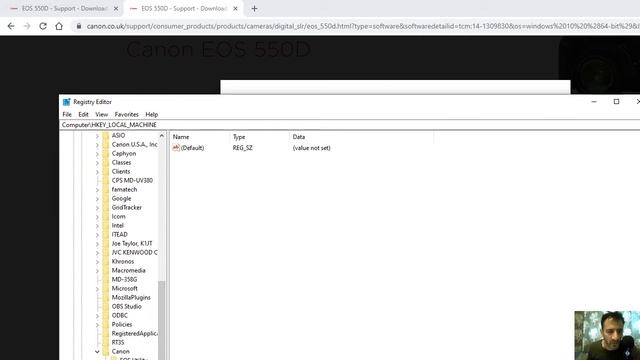Click the (Default) value string icon
Viewport: 640px width, 360px height.
(x=176, y=148)
